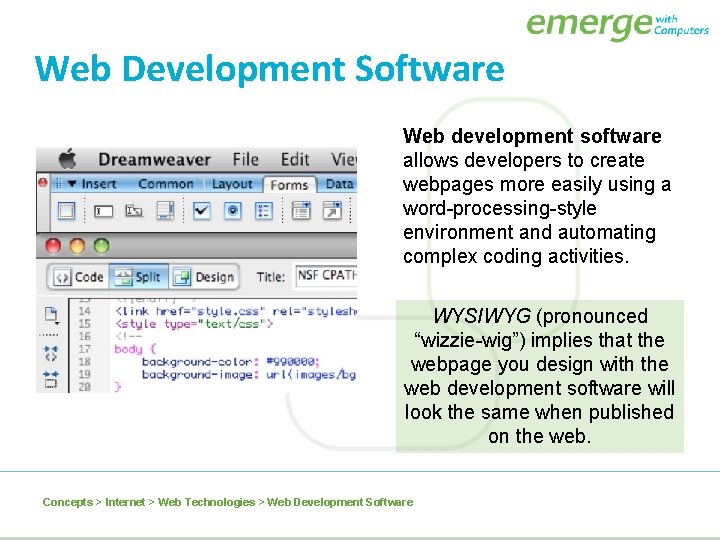Open the partially visible View menu
Image resolution: width=720 pixels, height=540 pixels.
coord(344,159)
